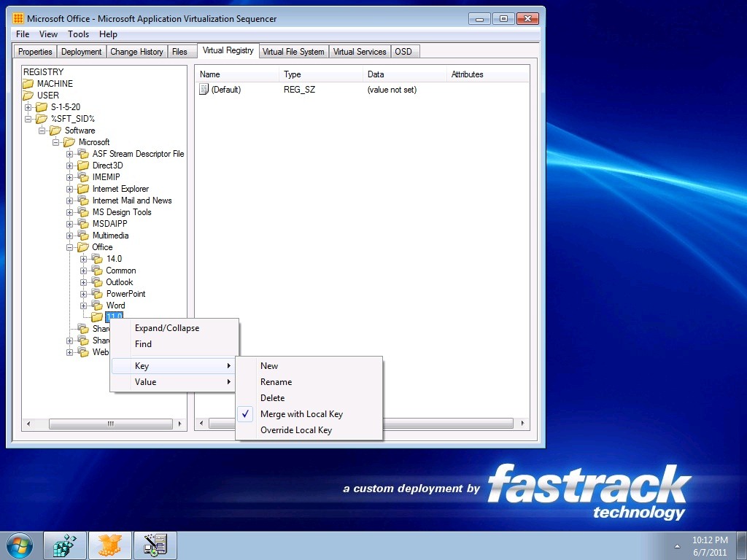Expand the Direct3D tree node

[69, 166]
